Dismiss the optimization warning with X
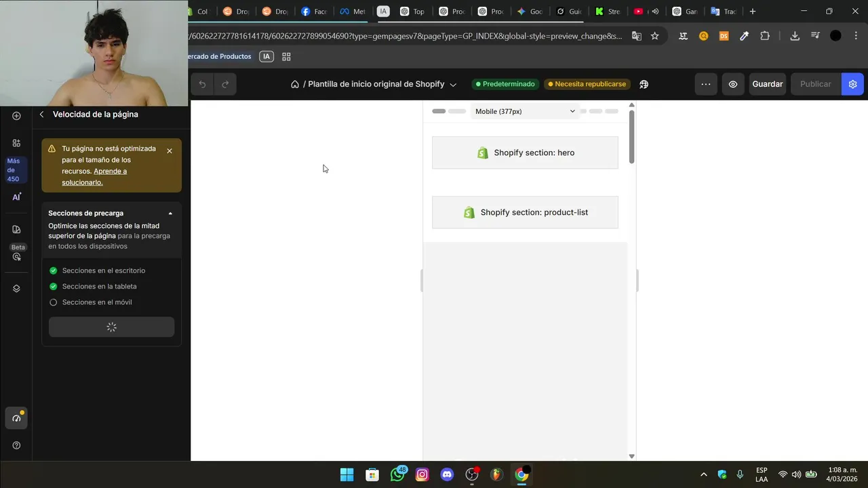Viewport: 868px width, 488px height. pos(170,151)
